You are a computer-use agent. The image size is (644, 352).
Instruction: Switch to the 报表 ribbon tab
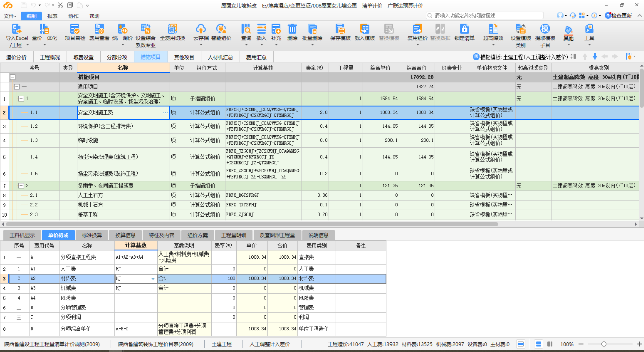click(x=52, y=16)
